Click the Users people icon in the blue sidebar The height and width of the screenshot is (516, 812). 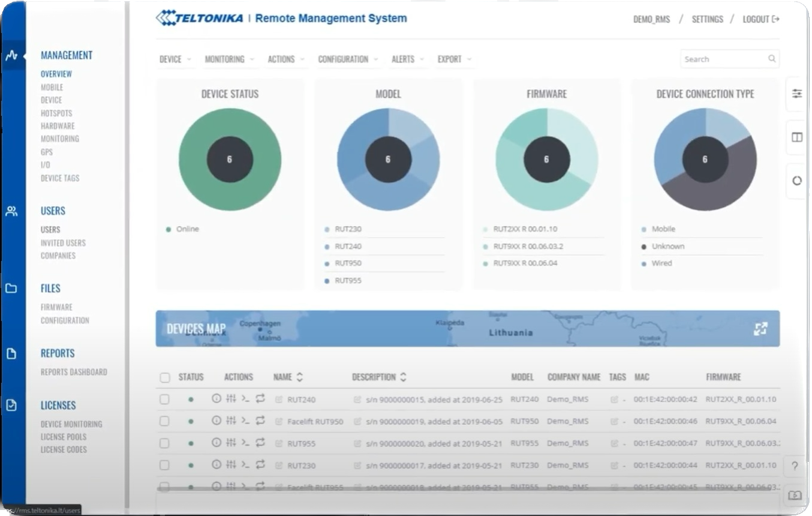point(11,211)
